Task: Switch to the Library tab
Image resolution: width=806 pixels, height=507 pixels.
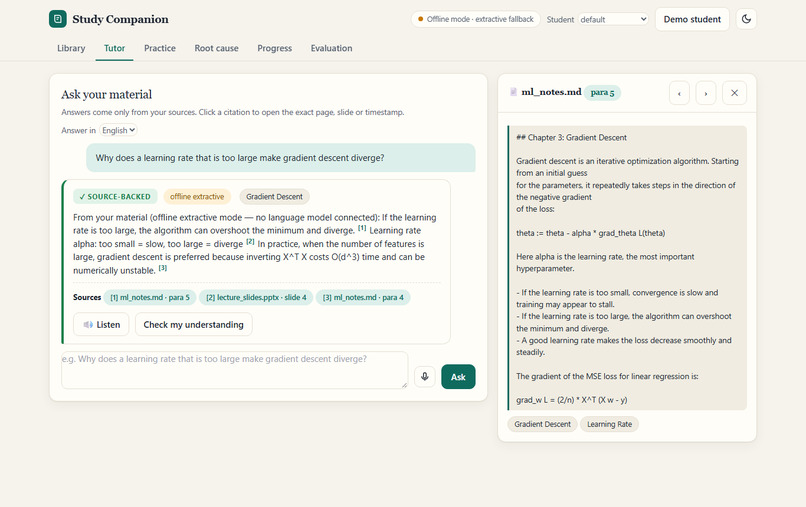Action: 71,48
